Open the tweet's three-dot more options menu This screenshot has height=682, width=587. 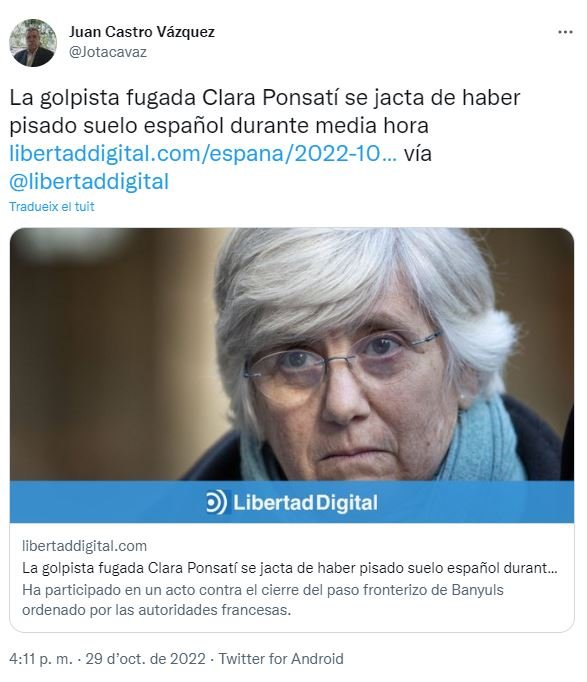tap(565, 32)
